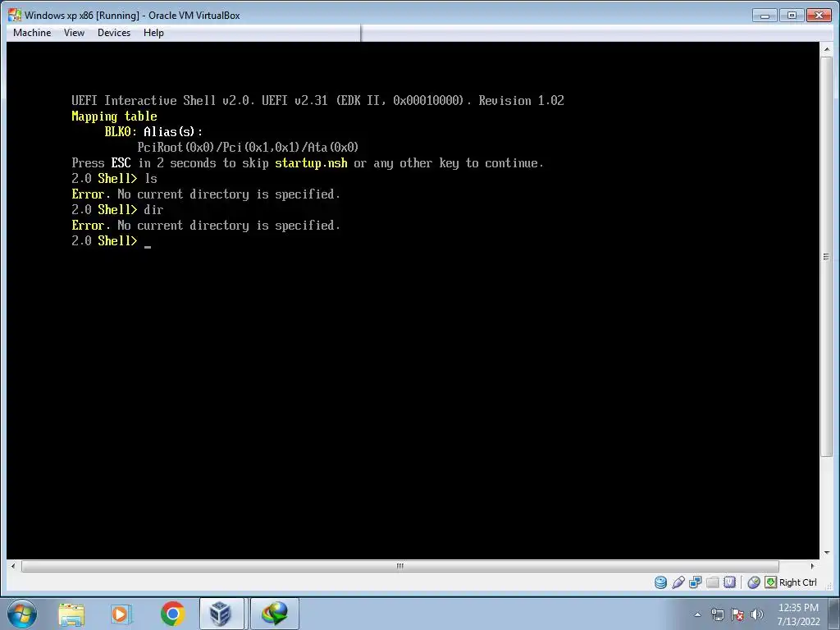Click the vertical scrollbar down arrow
This screenshot has height=630, width=840.
pos(827,552)
